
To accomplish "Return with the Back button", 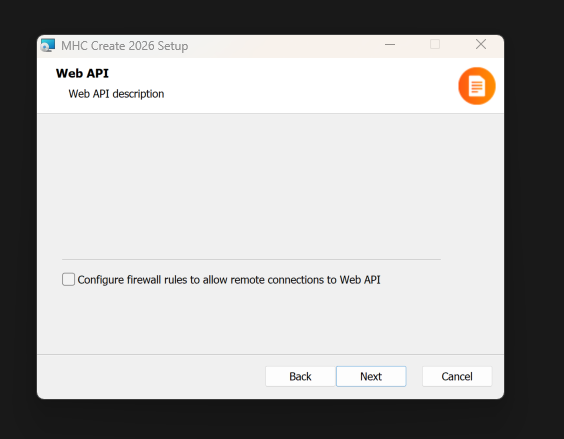I will point(300,376).
